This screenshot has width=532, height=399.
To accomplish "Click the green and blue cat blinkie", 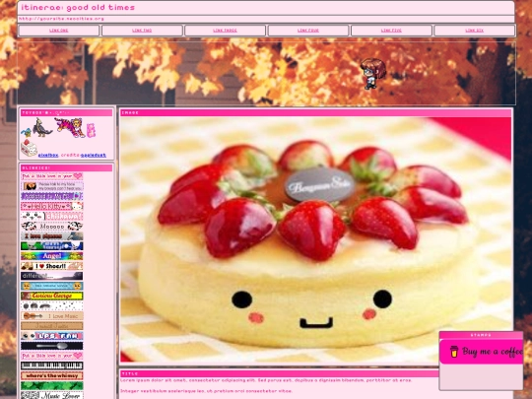I will (x=51, y=246).
